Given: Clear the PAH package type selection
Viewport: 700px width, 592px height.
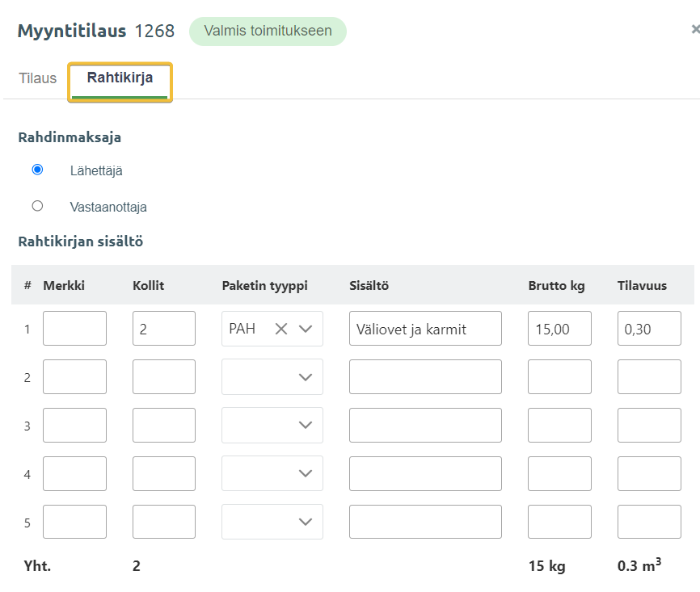Looking at the screenshot, I should (280, 329).
